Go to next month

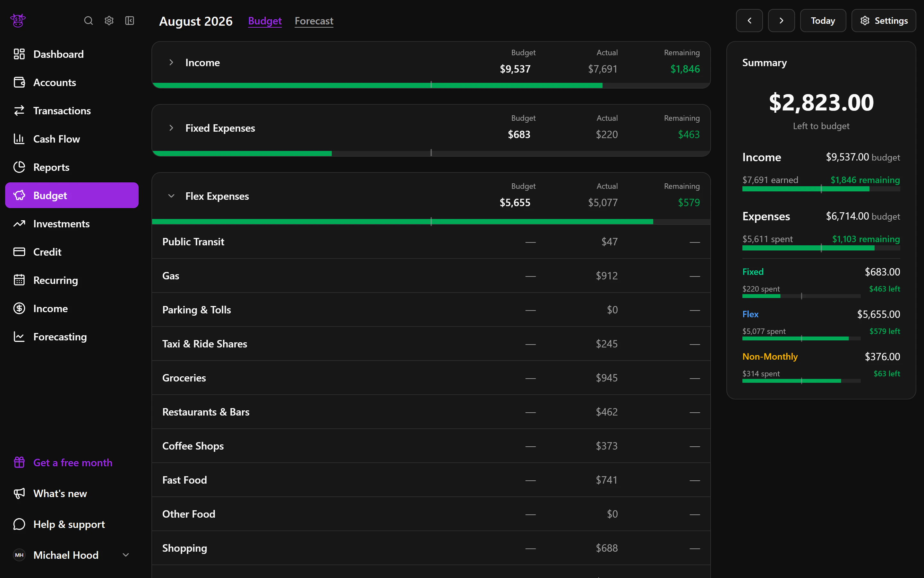781,21
